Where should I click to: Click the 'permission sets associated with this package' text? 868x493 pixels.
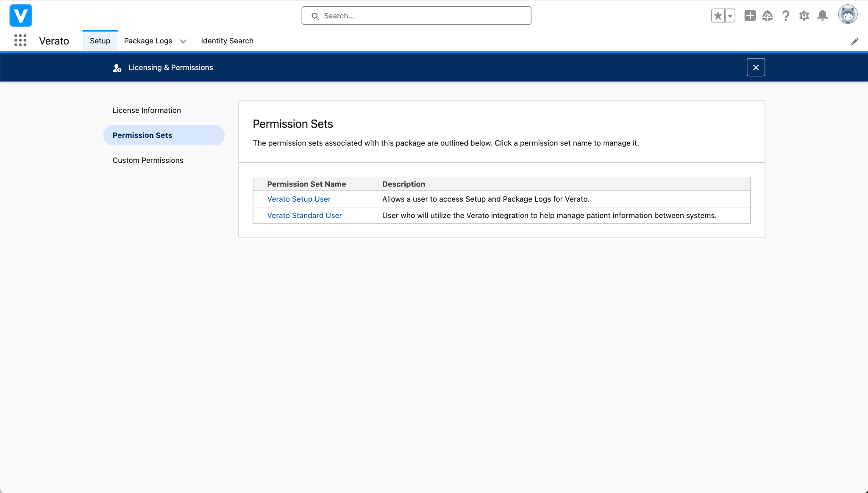[446, 143]
